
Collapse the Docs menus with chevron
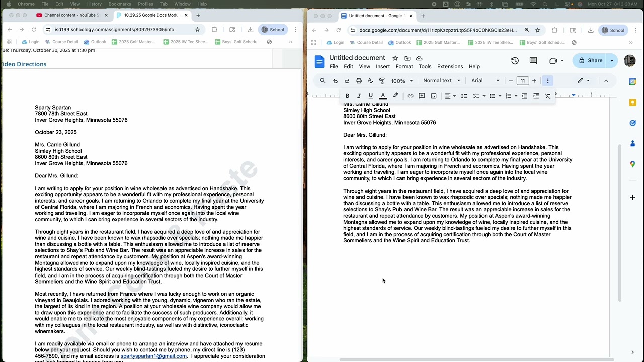(x=606, y=81)
